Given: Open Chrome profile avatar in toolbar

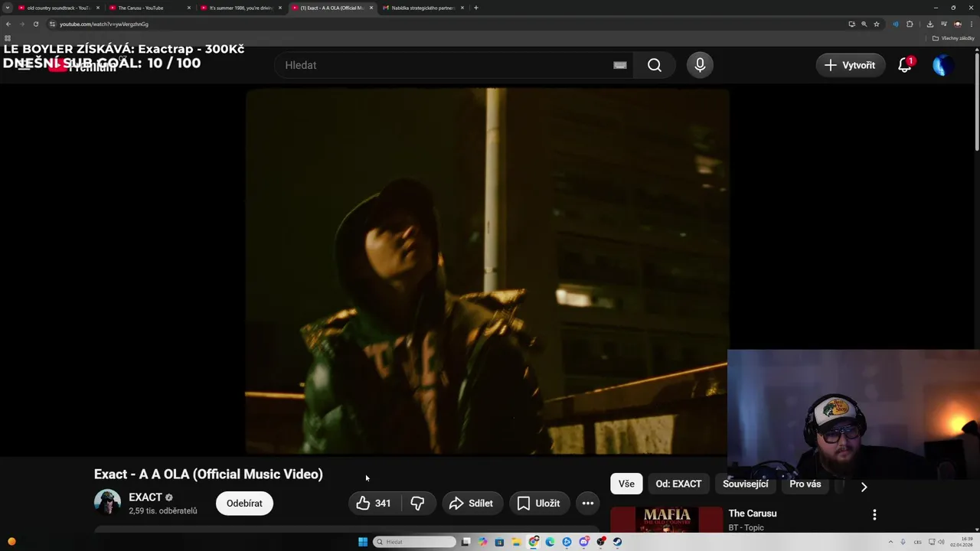Looking at the screenshot, I should (958, 24).
